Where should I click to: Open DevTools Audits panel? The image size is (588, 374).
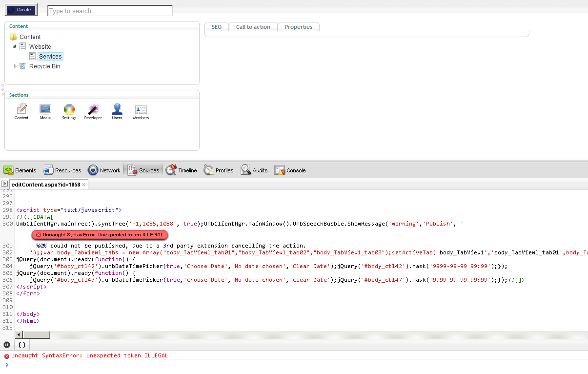(254, 170)
